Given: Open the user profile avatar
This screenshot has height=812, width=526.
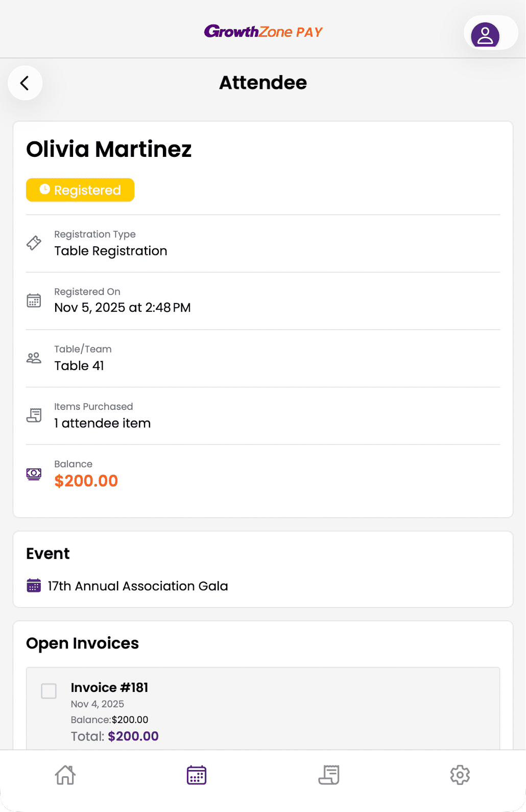Looking at the screenshot, I should click(x=485, y=35).
